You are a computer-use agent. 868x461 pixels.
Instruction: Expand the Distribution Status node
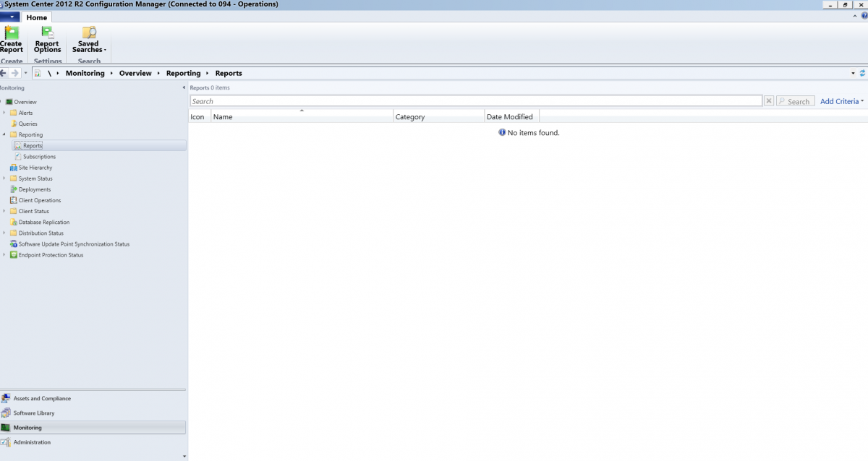pyautogui.click(x=4, y=233)
